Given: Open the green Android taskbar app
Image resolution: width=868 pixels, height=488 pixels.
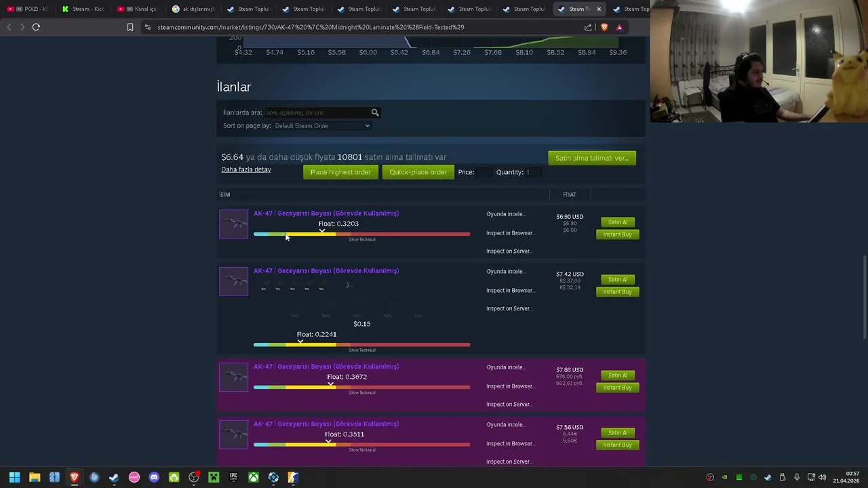Looking at the screenshot, I should (174, 477).
